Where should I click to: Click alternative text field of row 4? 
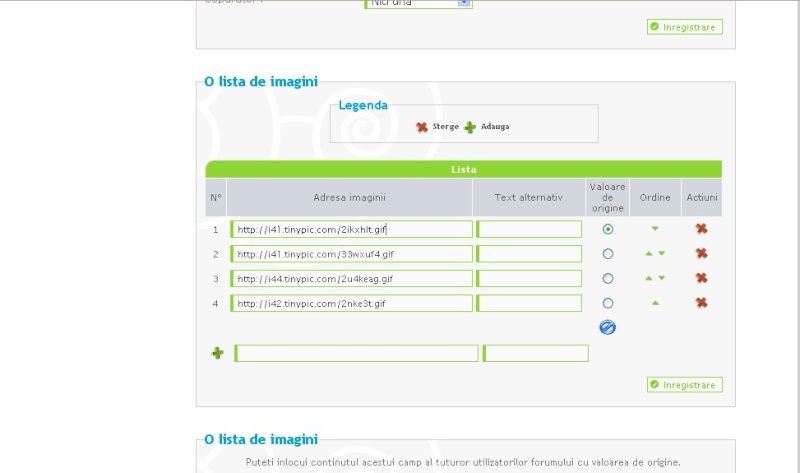tap(529, 303)
